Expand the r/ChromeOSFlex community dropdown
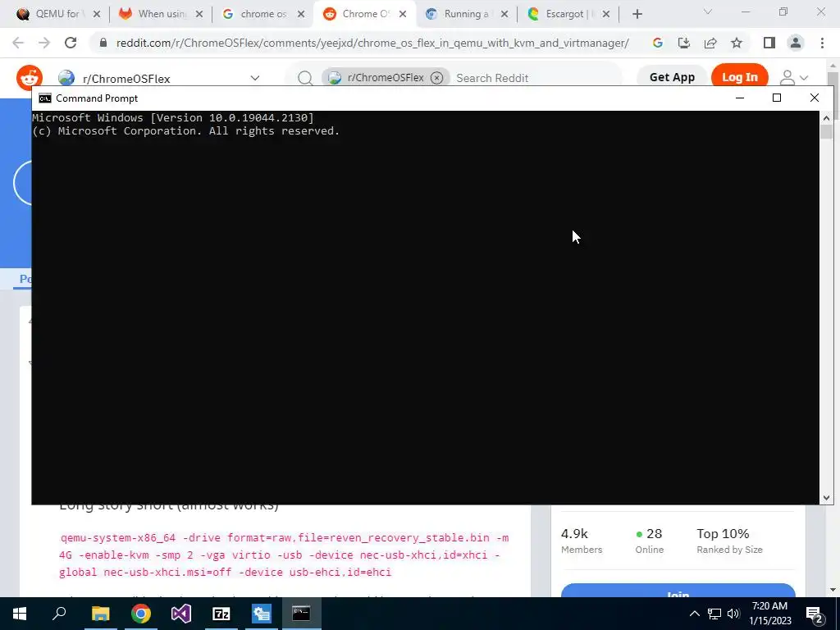This screenshot has width=840, height=630. (x=255, y=78)
